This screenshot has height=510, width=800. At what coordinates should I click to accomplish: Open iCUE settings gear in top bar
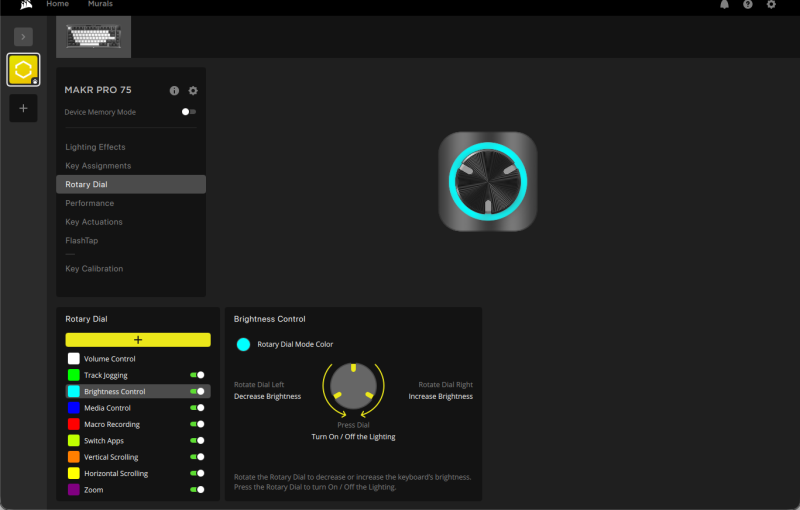point(771,5)
